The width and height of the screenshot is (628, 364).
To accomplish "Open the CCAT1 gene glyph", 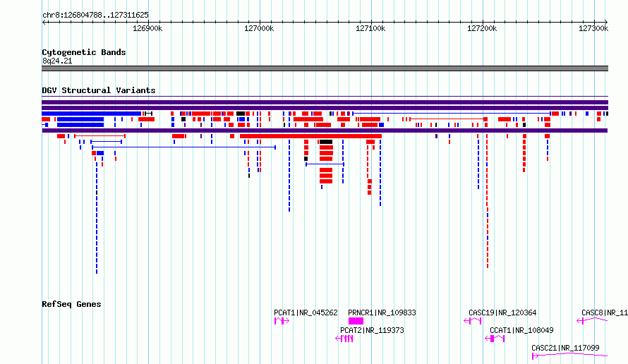I will [x=495, y=339].
